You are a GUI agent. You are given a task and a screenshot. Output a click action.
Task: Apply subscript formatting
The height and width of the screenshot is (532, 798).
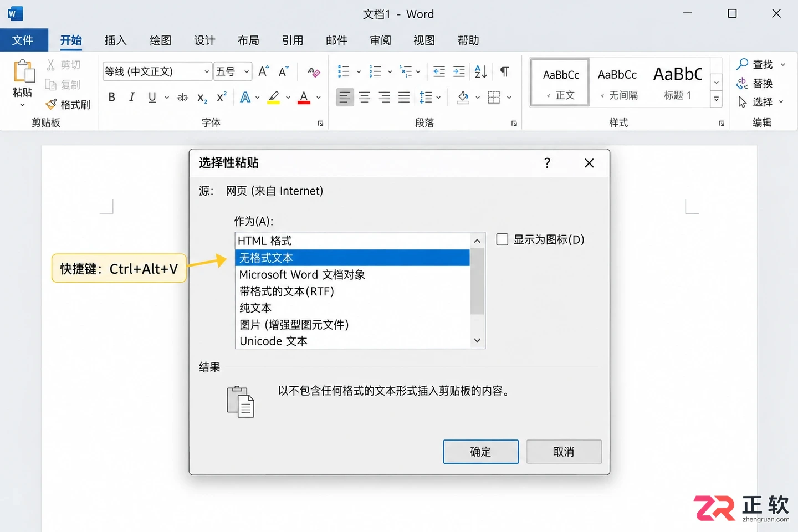(202, 98)
